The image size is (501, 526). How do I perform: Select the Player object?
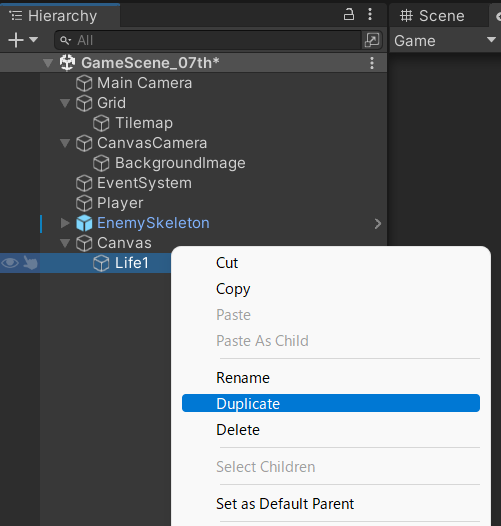[x=120, y=203]
